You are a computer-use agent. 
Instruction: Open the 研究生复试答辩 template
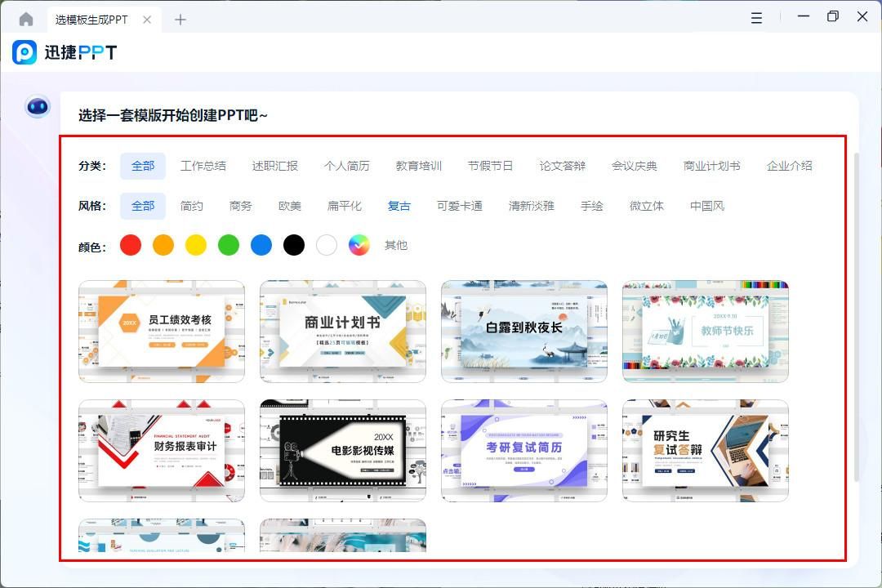pos(706,451)
